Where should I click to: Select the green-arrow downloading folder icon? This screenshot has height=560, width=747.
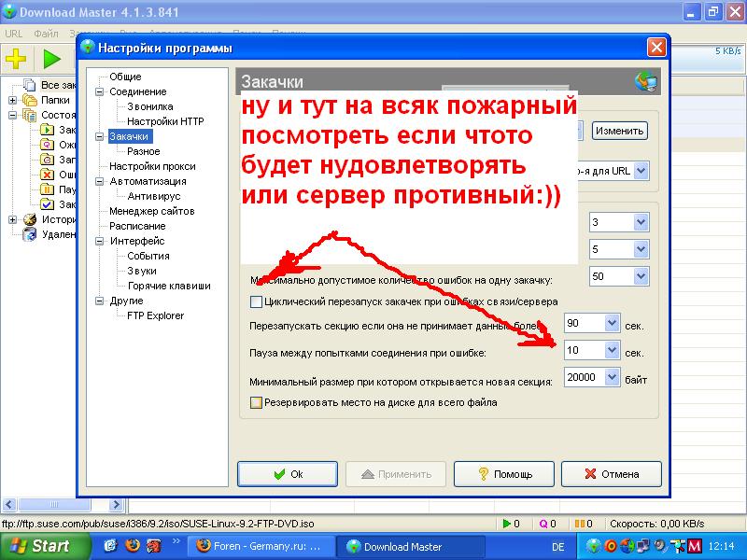tap(48, 130)
